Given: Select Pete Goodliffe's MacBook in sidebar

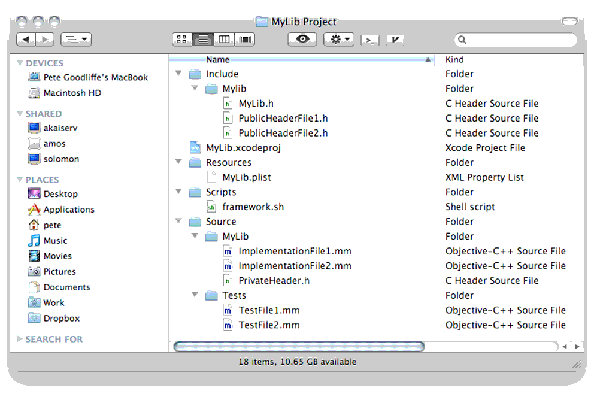Looking at the screenshot, I should 88,77.
